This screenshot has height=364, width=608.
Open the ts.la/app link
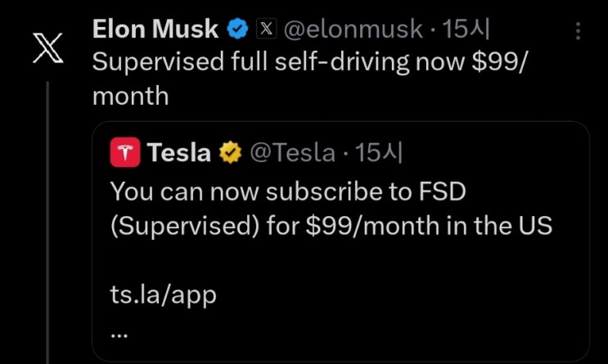click(x=163, y=294)
